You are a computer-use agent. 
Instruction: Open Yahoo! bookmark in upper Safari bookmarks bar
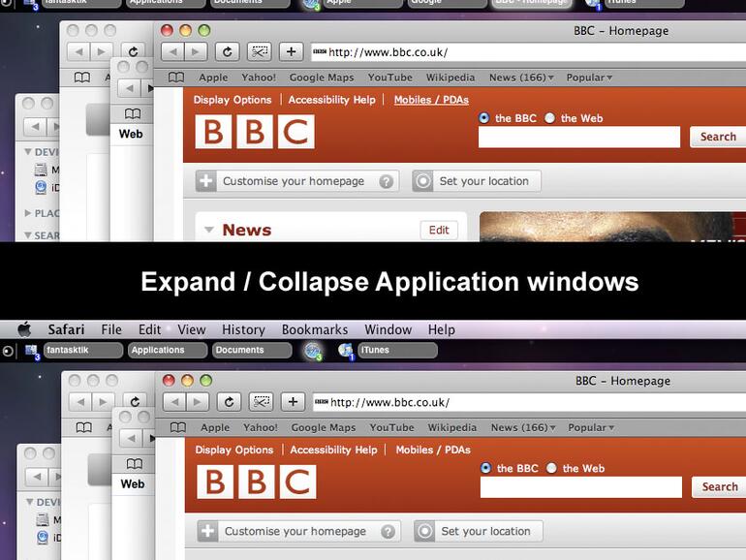[259, 78]
